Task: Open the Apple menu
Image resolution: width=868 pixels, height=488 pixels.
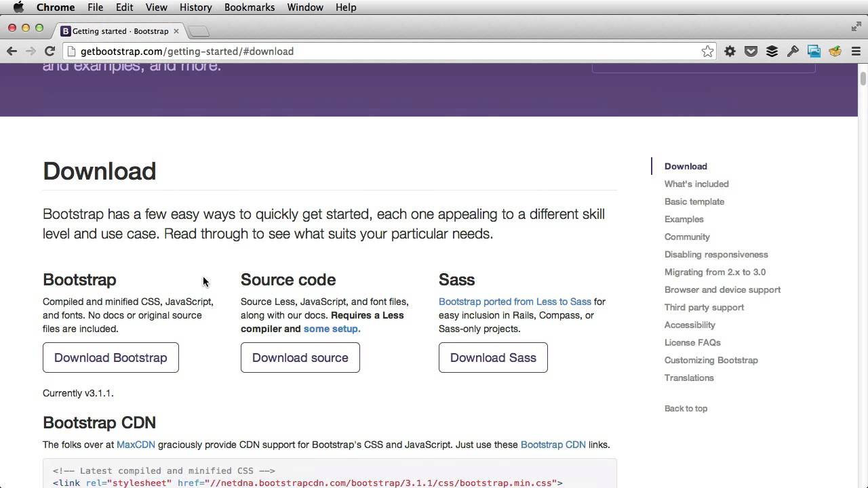Action: click(18, 7)
